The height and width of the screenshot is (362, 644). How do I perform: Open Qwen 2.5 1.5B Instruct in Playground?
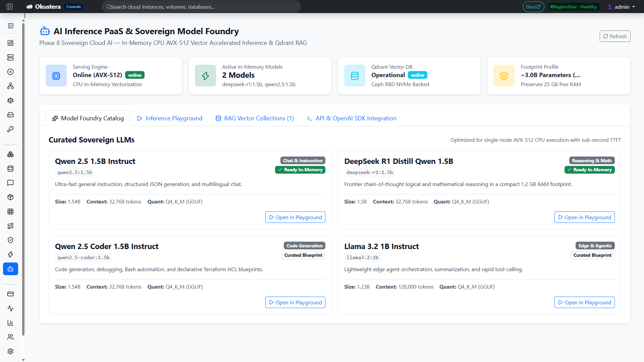295,217
